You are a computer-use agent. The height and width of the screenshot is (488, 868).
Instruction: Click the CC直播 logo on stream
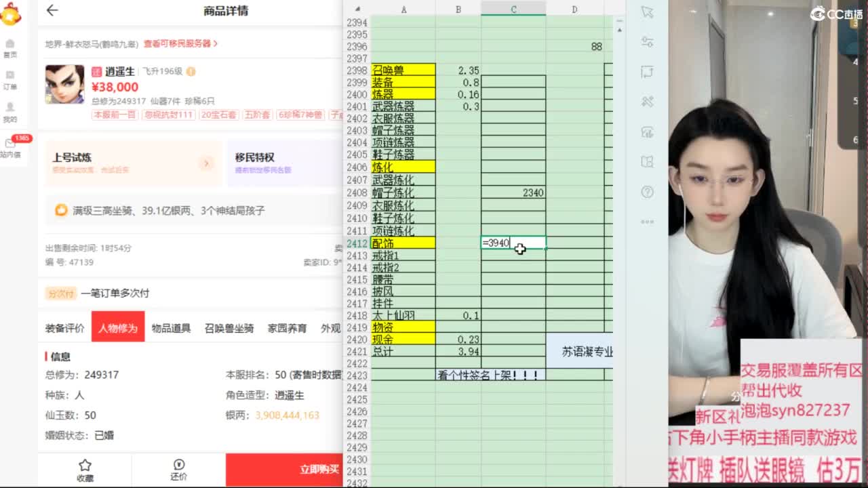pos(836,14)
